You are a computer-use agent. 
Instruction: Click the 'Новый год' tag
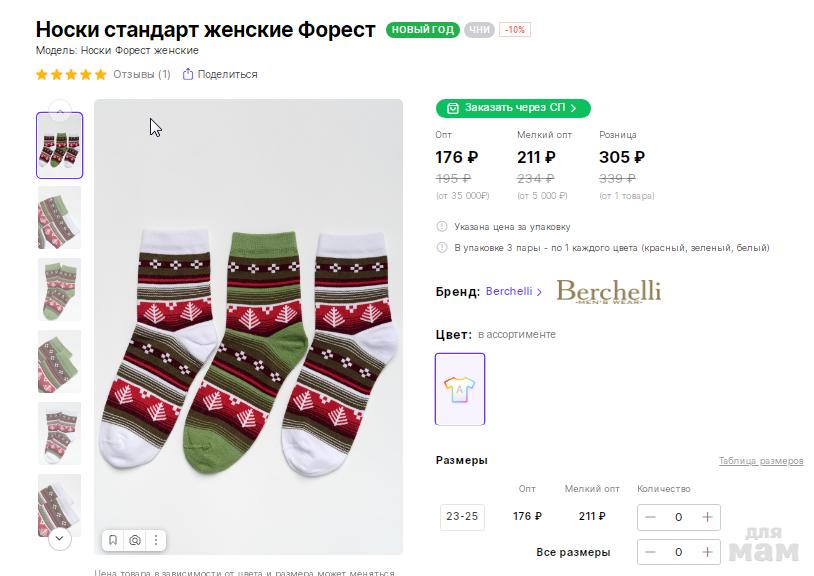(x=423, y=30)
